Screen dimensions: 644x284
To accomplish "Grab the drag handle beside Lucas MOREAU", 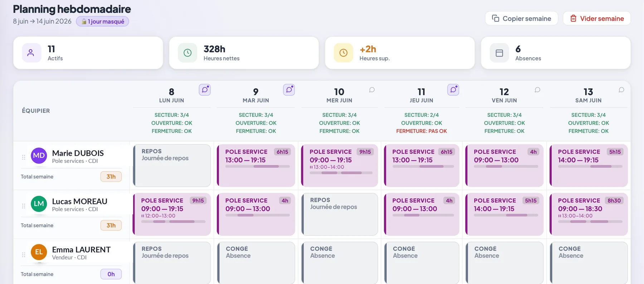I will coord(24,206).
